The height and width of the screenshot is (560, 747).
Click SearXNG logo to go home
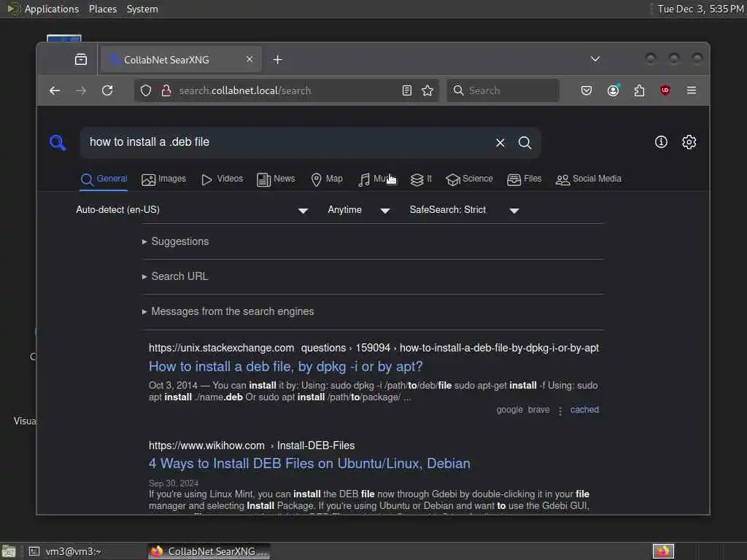[x=58, y=142]
